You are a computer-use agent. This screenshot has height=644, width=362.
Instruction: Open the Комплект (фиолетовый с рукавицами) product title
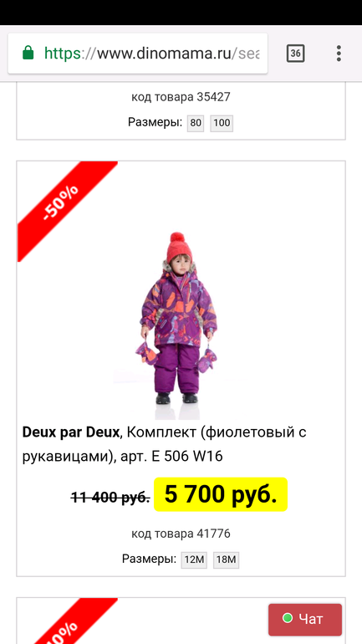pyautogui.click(x=164, y=444)
